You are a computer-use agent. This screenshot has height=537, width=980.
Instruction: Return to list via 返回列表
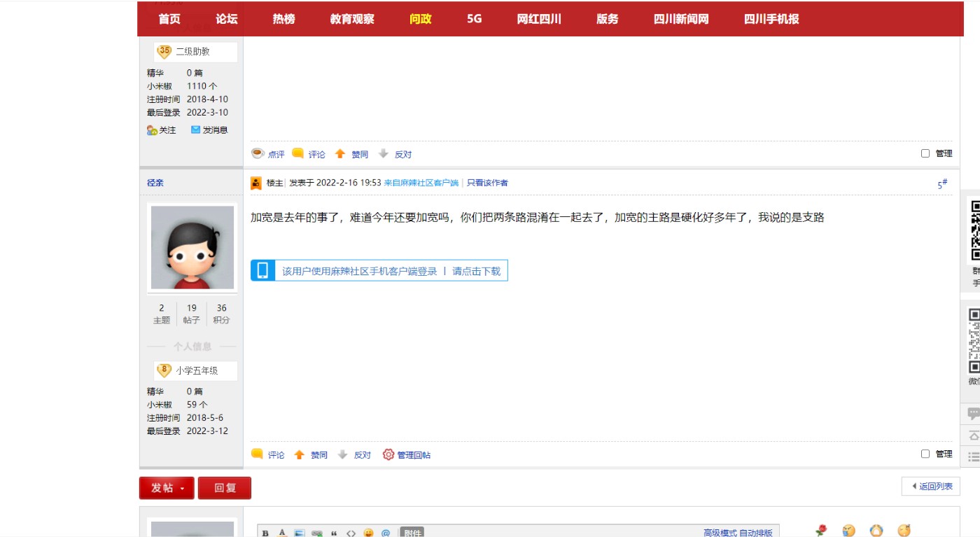931,486
